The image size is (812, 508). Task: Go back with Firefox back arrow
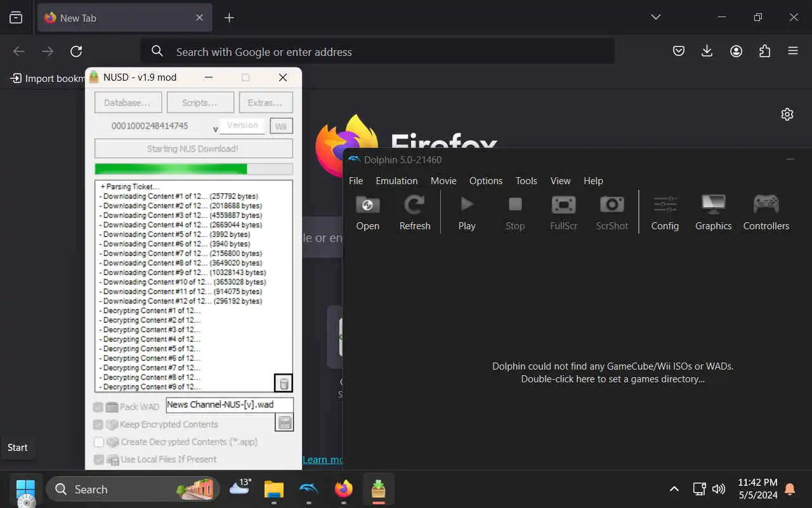(19, 51)
